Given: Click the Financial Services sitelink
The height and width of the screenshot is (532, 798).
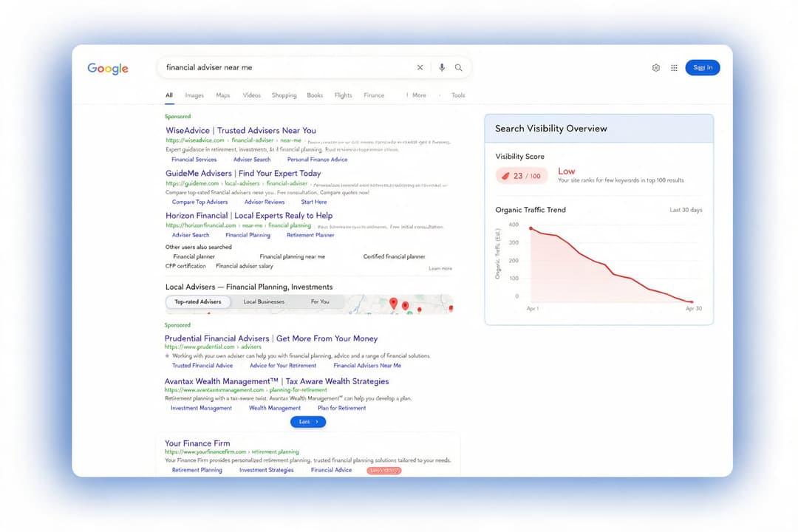Looking at the screenshot, I should tap(194, 160).
